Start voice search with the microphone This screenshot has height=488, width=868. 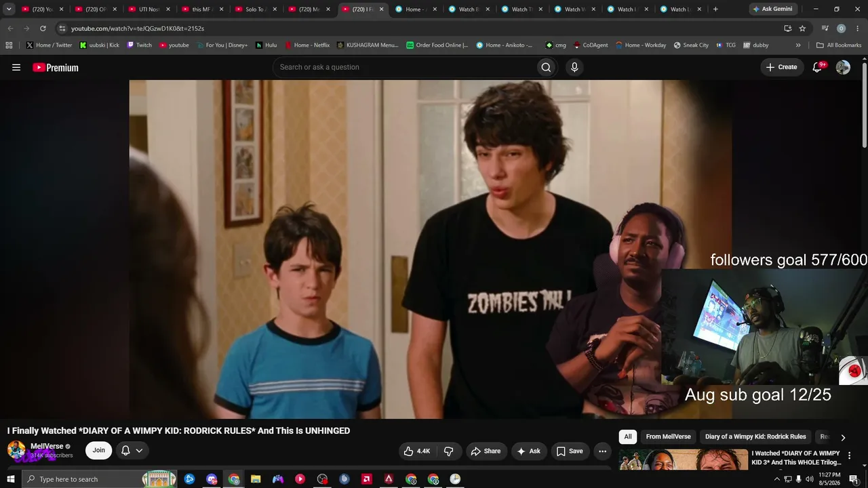click(574, 67)
